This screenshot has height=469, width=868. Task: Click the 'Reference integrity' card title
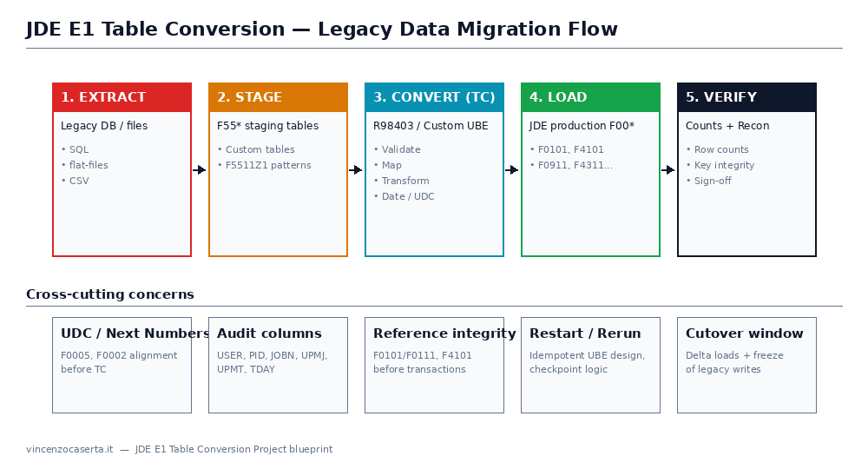tap(444, 334)
